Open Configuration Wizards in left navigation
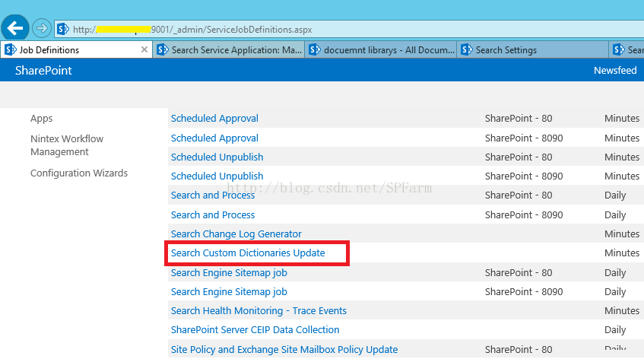Viewport: 644px width, 359px height. point(79,173)
